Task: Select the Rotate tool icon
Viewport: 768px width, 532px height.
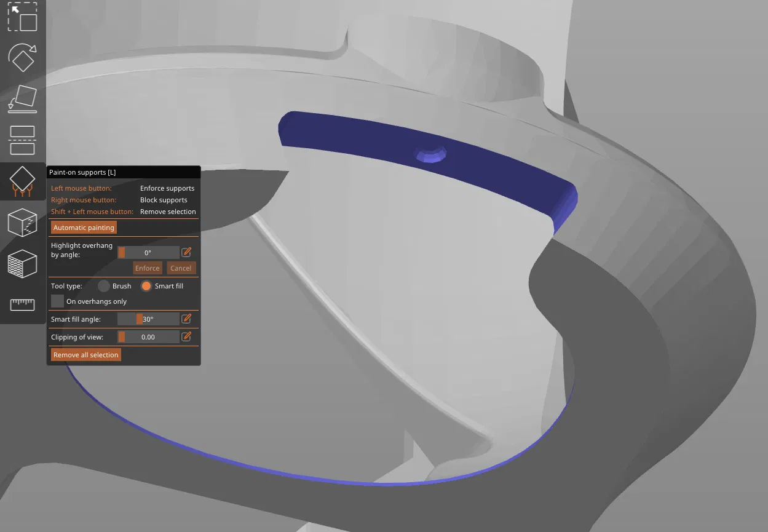Action: 23,57
